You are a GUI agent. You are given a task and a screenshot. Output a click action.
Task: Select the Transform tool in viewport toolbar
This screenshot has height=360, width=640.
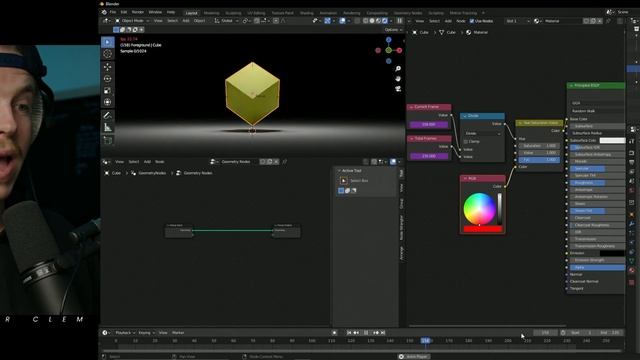(x=108, y=102)
